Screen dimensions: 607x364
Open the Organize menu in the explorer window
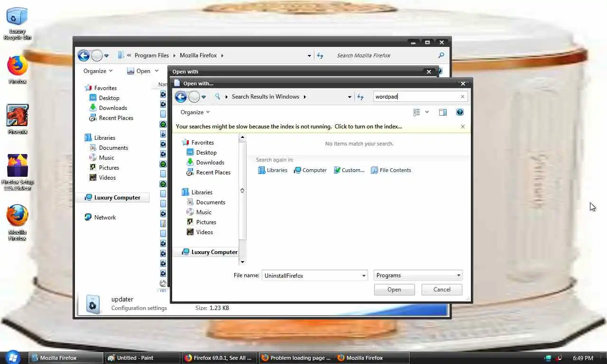(98, 71)
